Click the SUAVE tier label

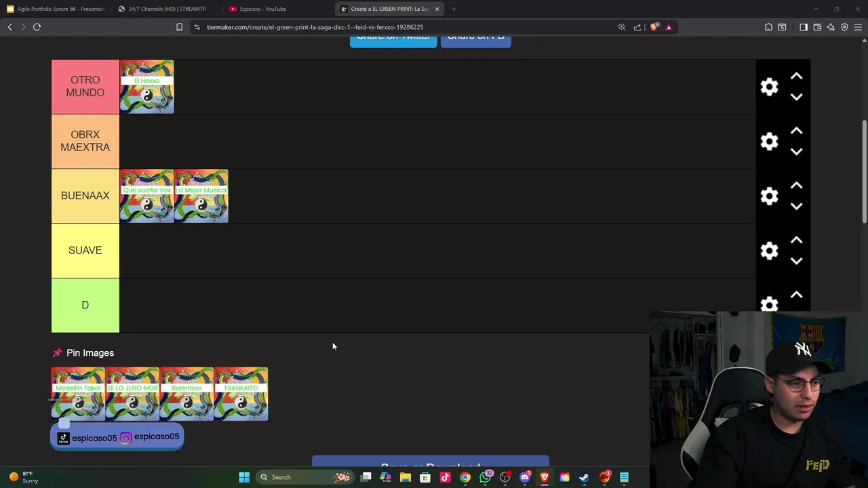pos(85,251)
